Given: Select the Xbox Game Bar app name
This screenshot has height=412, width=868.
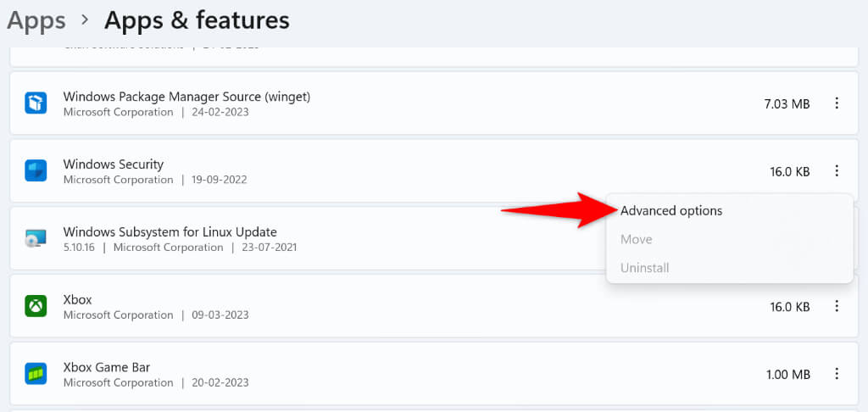Looking at the screenshot, I should [x=107, y=367].
